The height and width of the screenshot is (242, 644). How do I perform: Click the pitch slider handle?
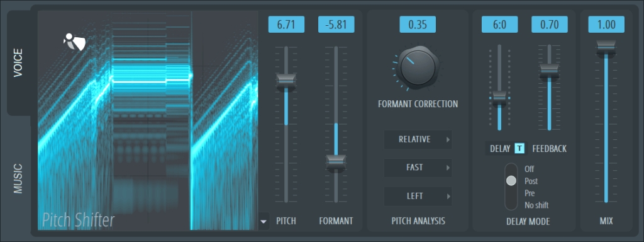pos(286,81)
